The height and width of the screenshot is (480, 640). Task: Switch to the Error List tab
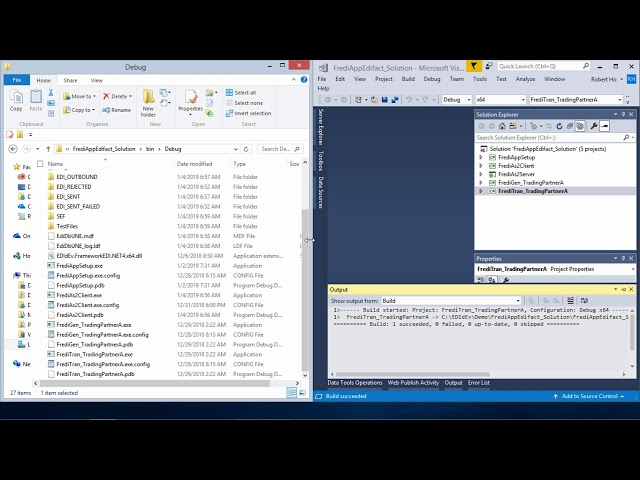click(478, 383)
